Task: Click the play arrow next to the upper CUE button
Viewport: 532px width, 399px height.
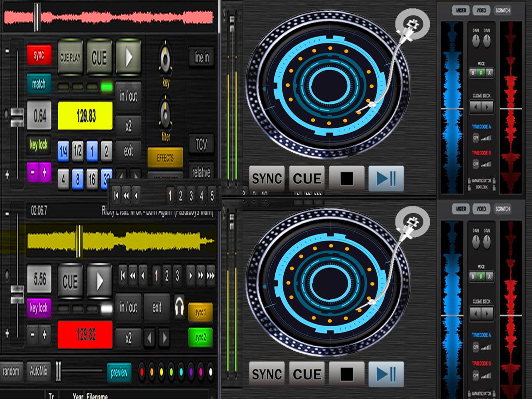Action: pos(129,57)
